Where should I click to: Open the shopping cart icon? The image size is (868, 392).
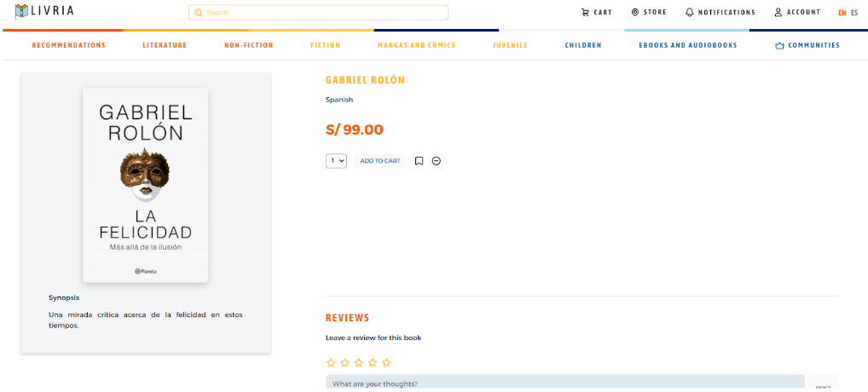[585, 12]
